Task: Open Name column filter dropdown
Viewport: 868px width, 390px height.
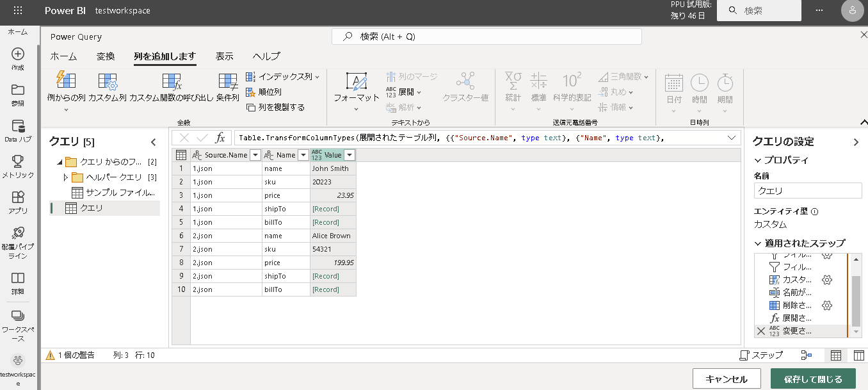Action: (x=303, y=155)
